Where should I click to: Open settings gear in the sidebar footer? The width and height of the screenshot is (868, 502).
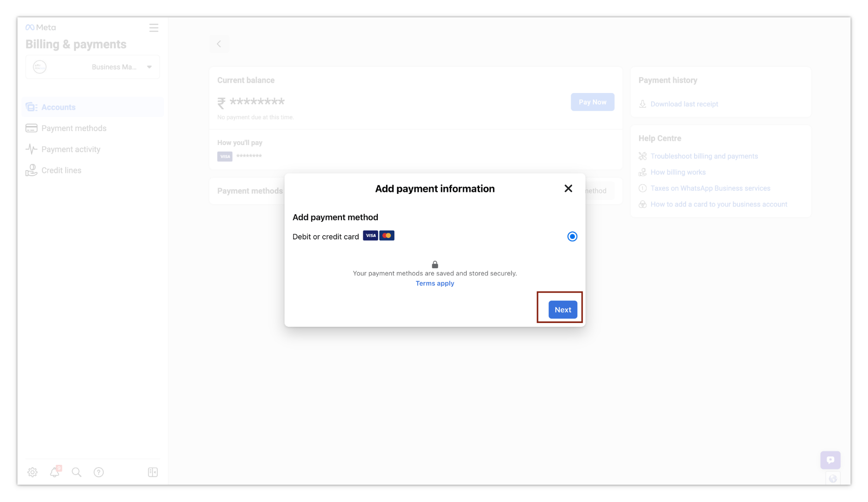pos(32,472)
